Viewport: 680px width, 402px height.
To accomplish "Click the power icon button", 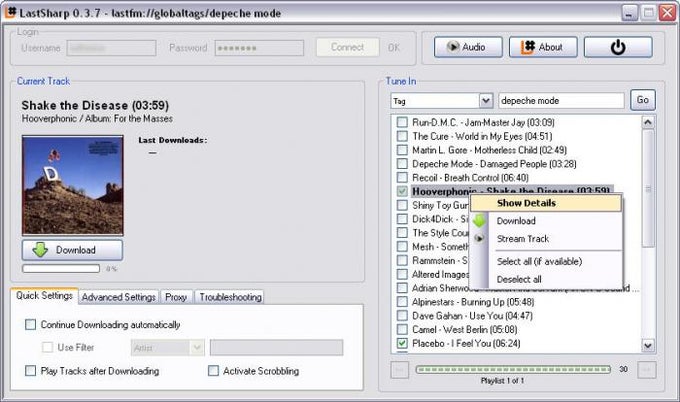I will 618,47.
